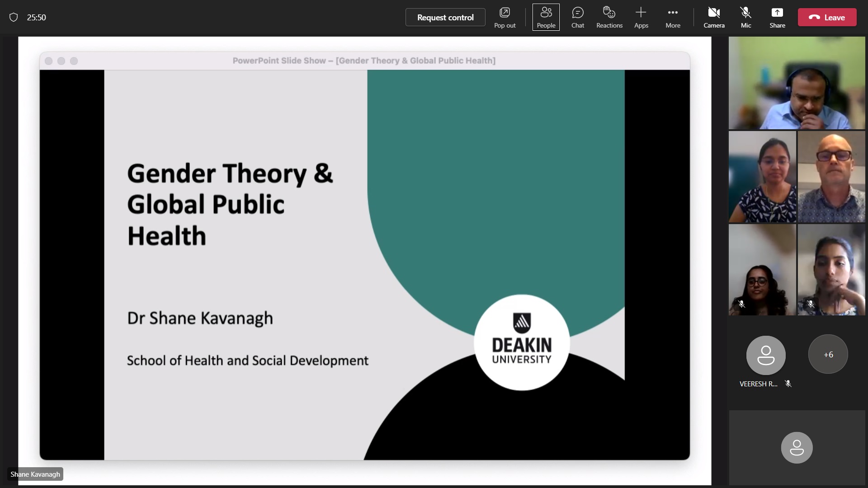Select the participant video with headphones
Image resolution: width=868 pixels, height=488 pixels.
pyautogui.click(x=797, y=83)
